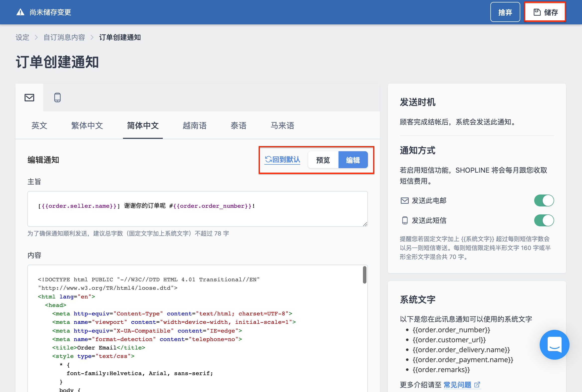The height and width of the screenshot is (392, 582).
Task: Toggle the 发送此短信 SMS switch
Action: [x=544, y=220]
